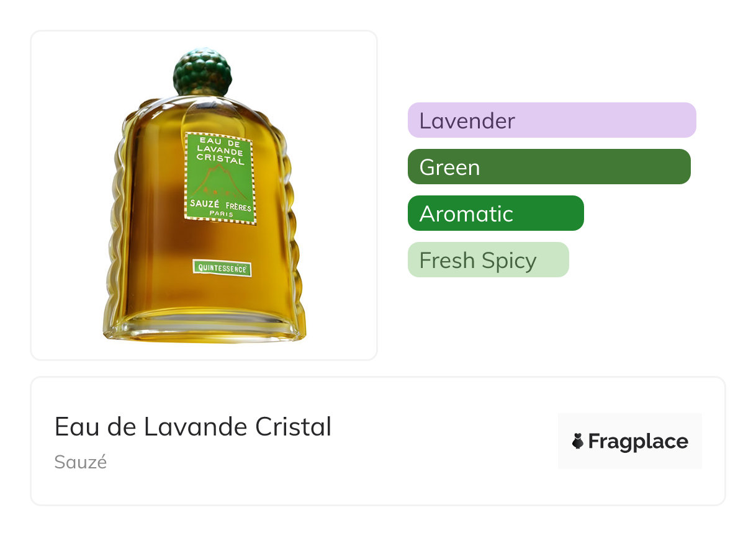Select the Aromatic accord bar
The height and width of the screenshot is (536, 756).
pyautogui.click(x=495, y=213)
